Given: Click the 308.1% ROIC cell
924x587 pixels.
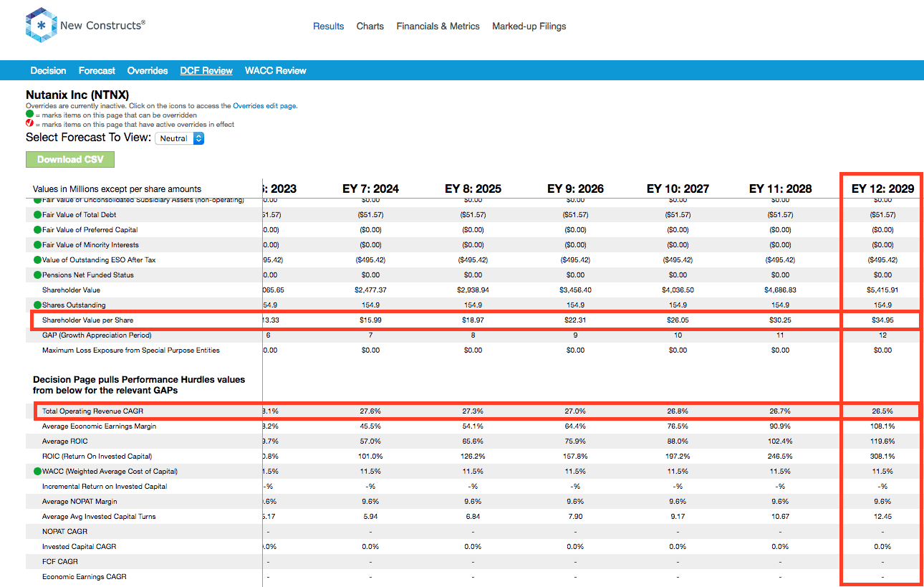Looking at the screenshot, I should coord(882,457).
